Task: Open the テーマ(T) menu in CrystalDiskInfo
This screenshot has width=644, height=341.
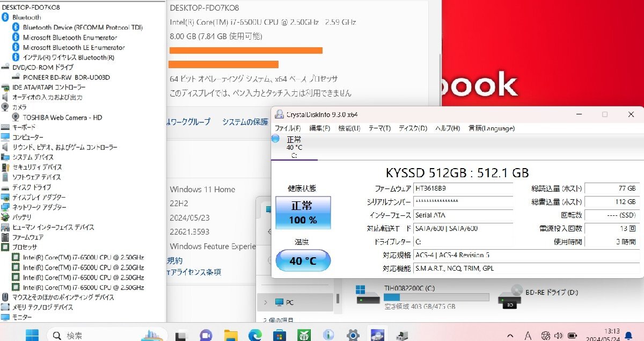Action: (x=379, y=128)
